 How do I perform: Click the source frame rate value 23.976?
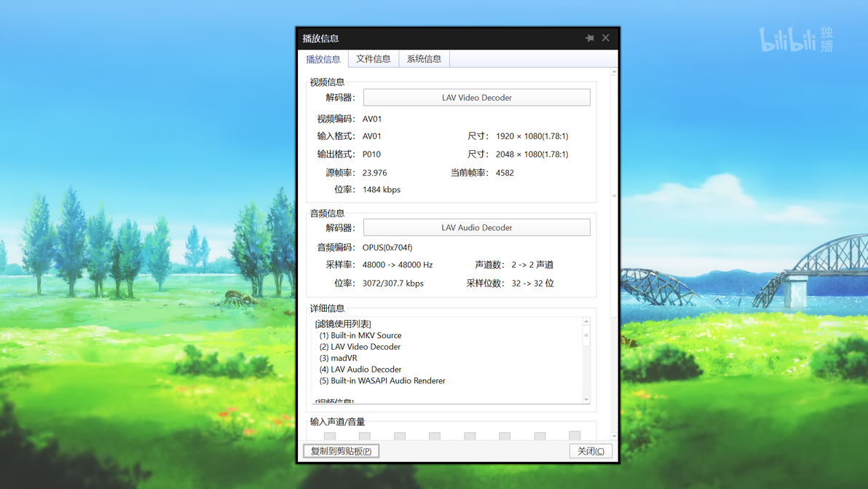pos(375,173)
